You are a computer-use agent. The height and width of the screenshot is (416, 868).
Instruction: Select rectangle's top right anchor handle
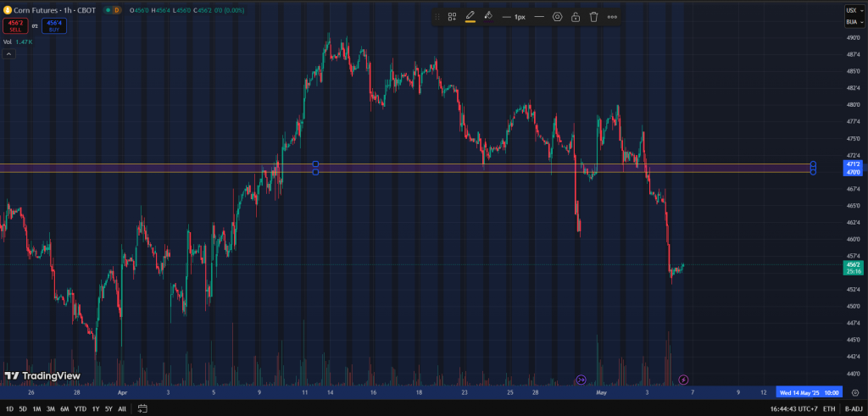point(813,164)
